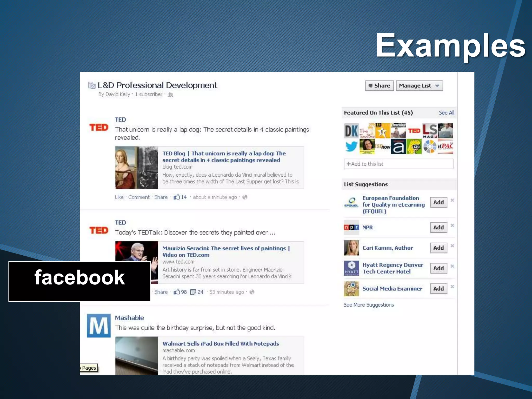The image size is (532, 399).
Task: Click the ISTnow featured thumbnail
Action: coord(383,146)
